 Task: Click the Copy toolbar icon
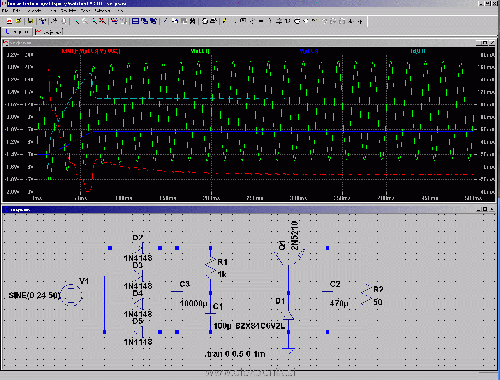click(175, 21)
